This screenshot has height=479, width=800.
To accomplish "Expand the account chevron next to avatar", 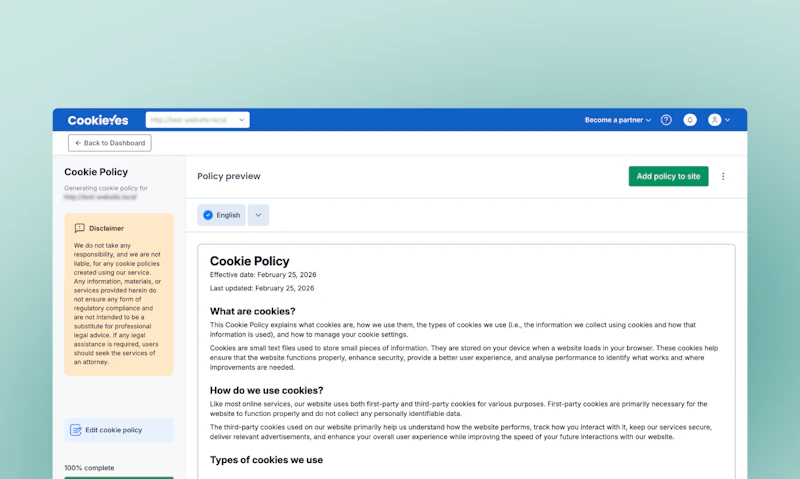I will click(728, 120).
